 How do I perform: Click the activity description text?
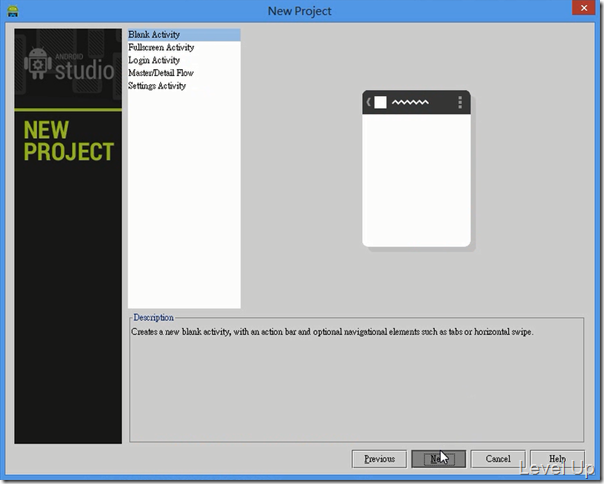pyautogui.click(x=332, y=332)
